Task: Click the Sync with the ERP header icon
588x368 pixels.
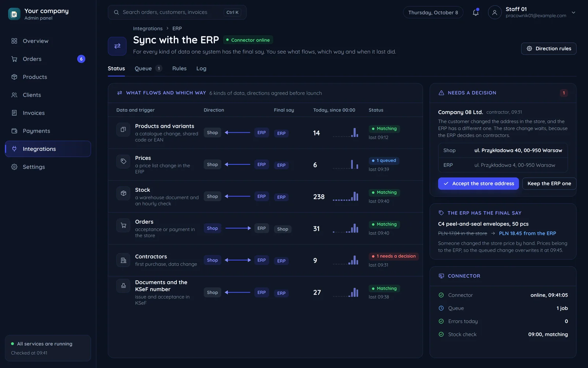Action: click(117, 46)
